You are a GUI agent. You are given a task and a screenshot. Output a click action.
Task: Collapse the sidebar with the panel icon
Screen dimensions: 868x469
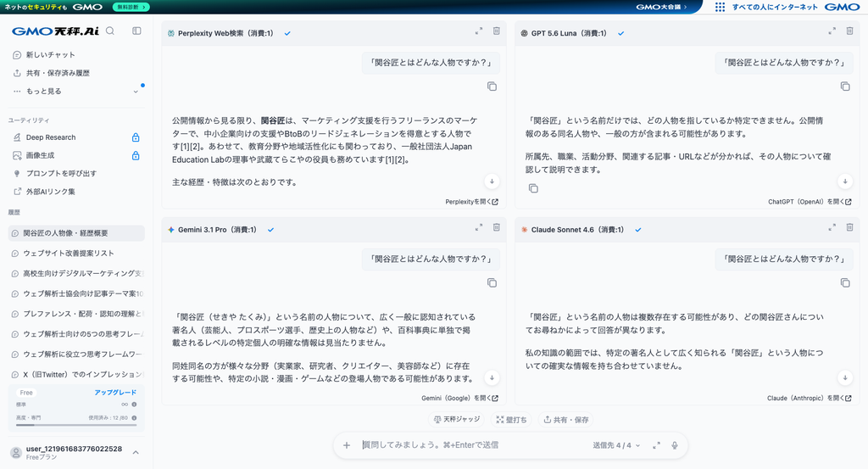[136, 31]
